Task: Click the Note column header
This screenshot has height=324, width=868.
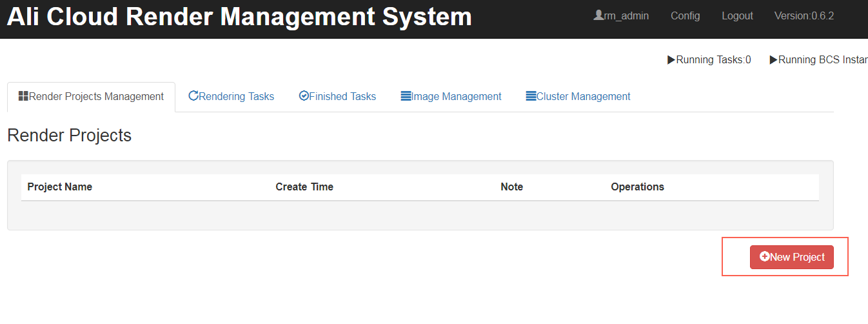Action: (512, 187)
